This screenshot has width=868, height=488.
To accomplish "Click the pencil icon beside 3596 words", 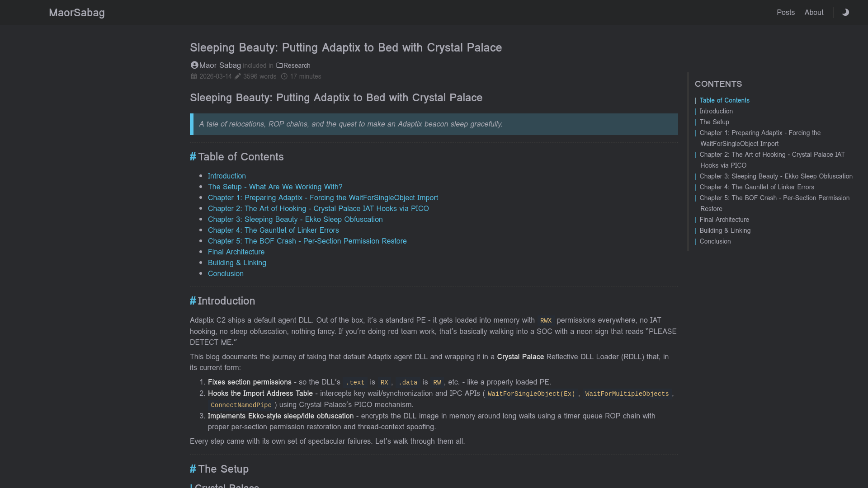I will (238, 76).
